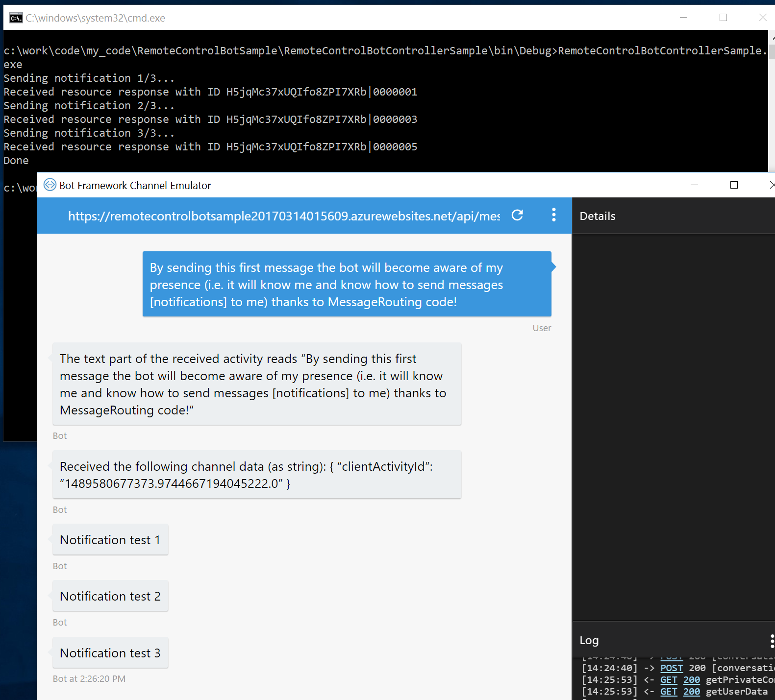
Task: Select the 'Received the following channel data' message
Action: 257,475
